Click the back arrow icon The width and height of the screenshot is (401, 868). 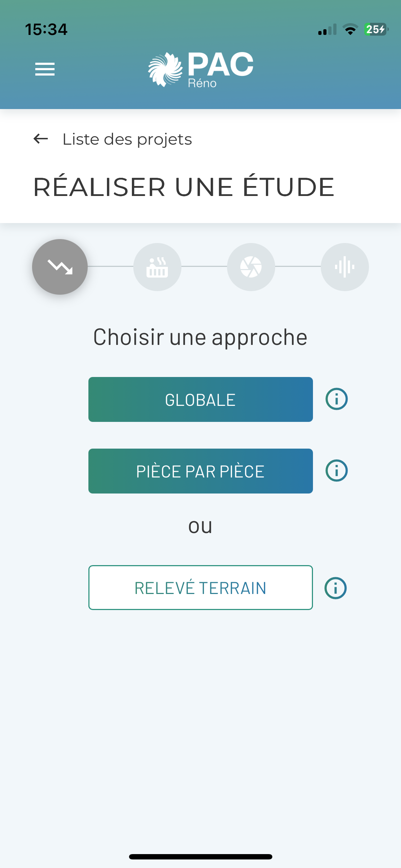point(41,139)
